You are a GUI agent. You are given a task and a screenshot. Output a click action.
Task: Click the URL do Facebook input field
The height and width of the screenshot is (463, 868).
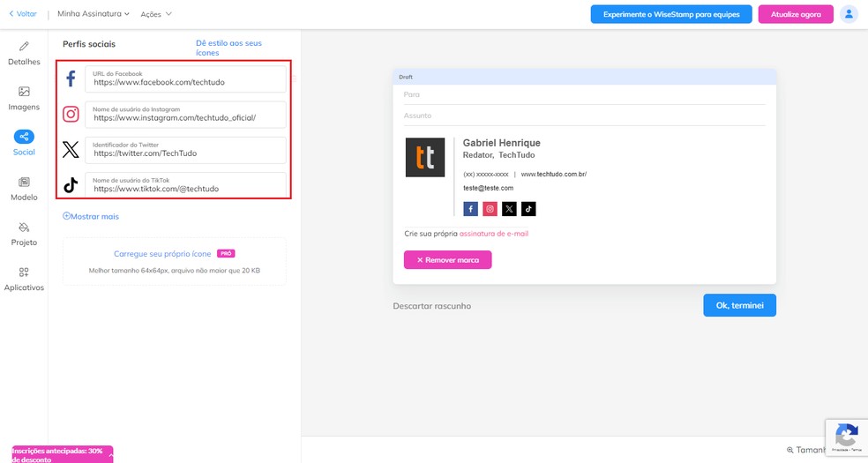(186, 80)
